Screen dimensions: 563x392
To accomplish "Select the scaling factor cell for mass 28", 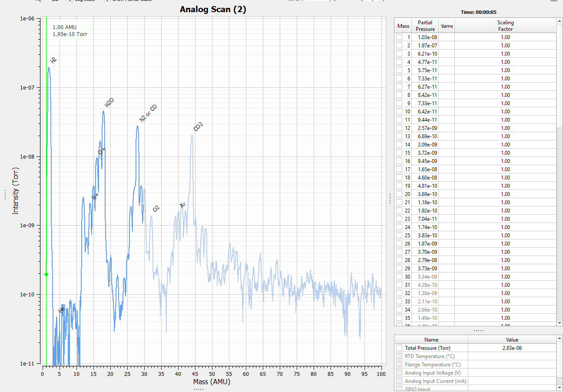I will tap(505, 260).
